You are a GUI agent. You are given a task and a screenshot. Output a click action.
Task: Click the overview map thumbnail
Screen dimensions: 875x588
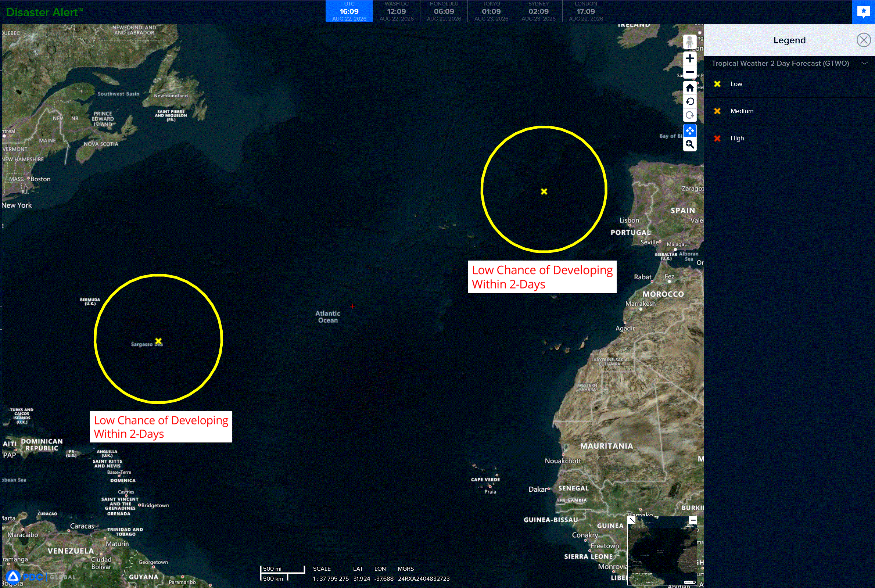662,551
